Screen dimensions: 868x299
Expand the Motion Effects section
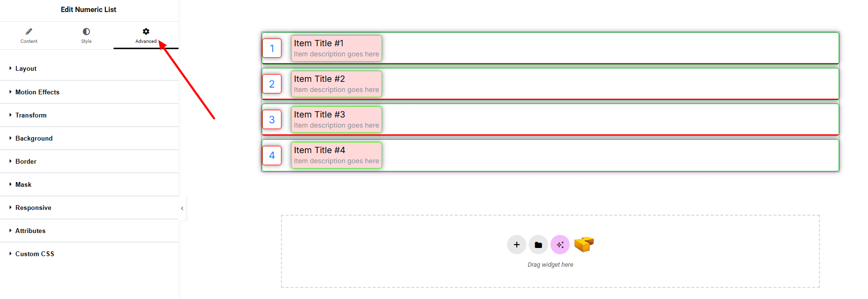(38, 92)
